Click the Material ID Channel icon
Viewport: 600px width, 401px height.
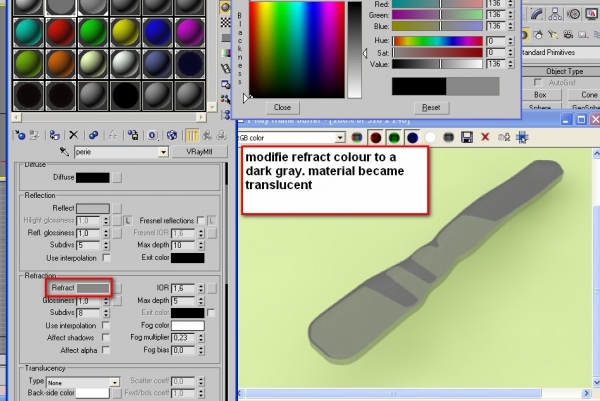coord(153,135)
